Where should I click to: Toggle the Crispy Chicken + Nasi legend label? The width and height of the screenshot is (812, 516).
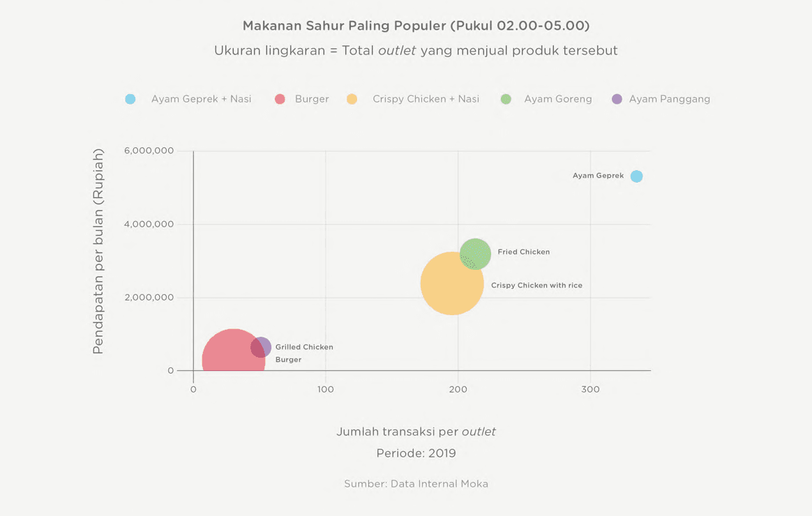click(426, 99)
